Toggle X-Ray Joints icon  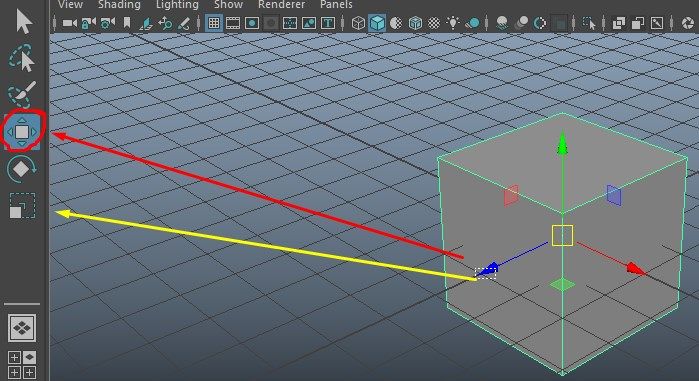657,23
